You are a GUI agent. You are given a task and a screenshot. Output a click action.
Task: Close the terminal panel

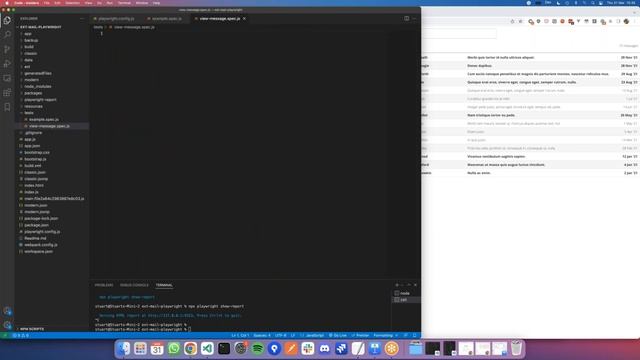pyautogui.click(x=416, y=285)
